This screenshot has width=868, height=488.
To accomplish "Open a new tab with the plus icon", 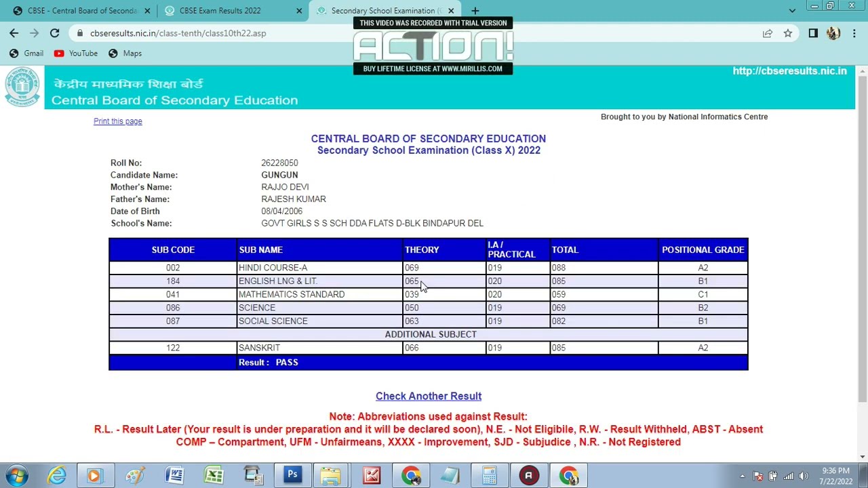I will pos(475,11).
